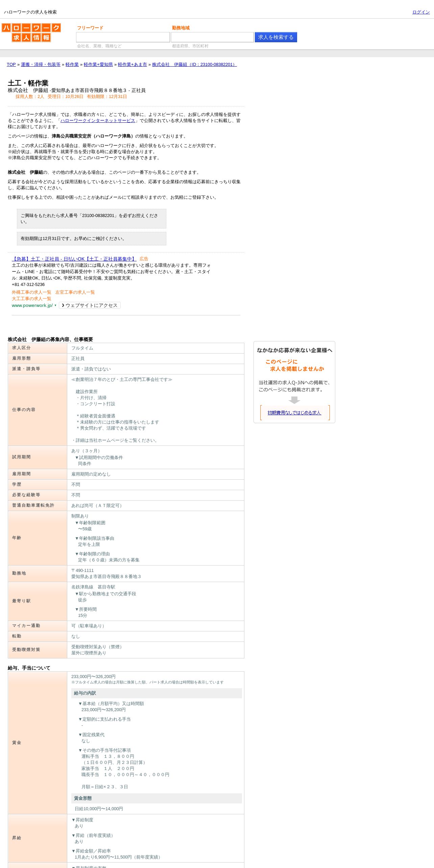Open the 軽作業 breadcrumb link
434x868 pixels.
(x=72, y=65)
